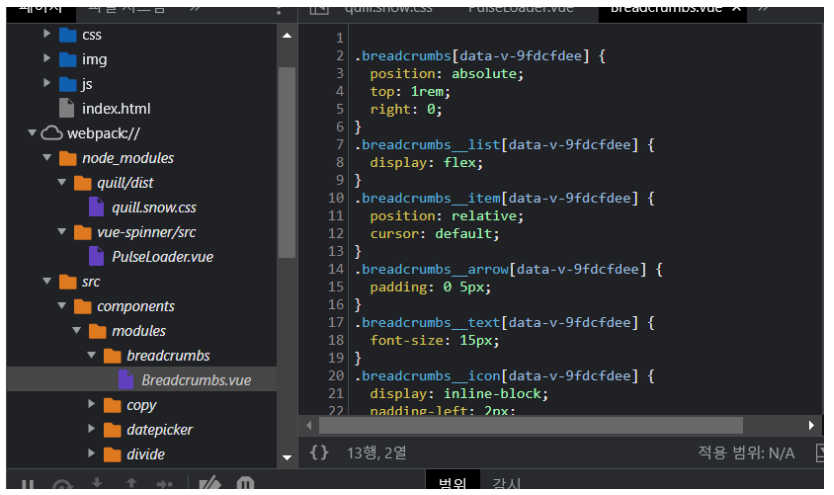Click the file tree scroll up arrow
The image size is (834, 495).
point(287,36)
